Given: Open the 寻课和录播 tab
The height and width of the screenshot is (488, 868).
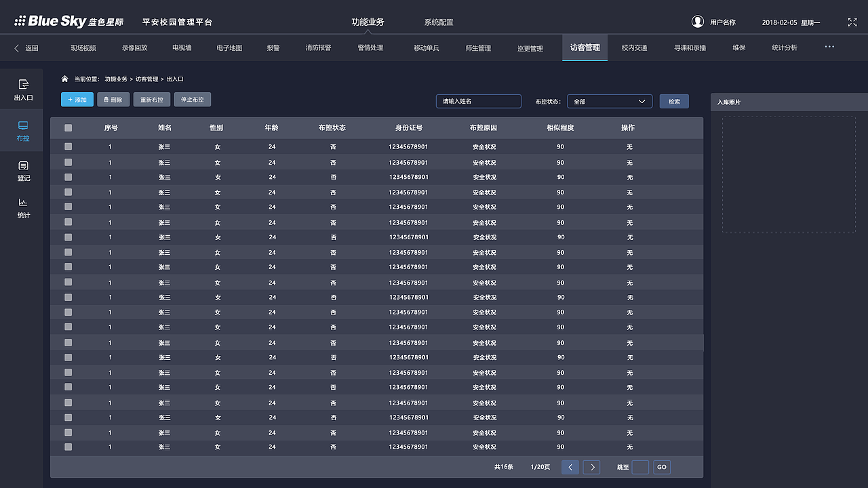Looking at the screenshot, I should click(690, 48).
